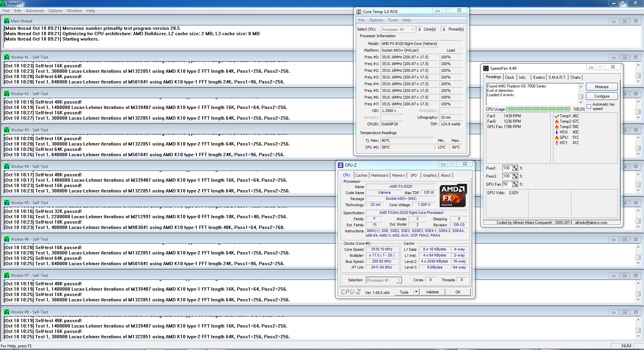Click the Minimize button in SpeedFan
The image size is (644, 350).
click(602, 87)
